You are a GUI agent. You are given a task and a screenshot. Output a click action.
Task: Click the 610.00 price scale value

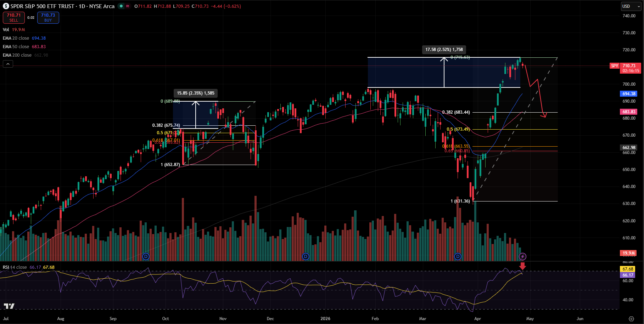coord(629,238)
